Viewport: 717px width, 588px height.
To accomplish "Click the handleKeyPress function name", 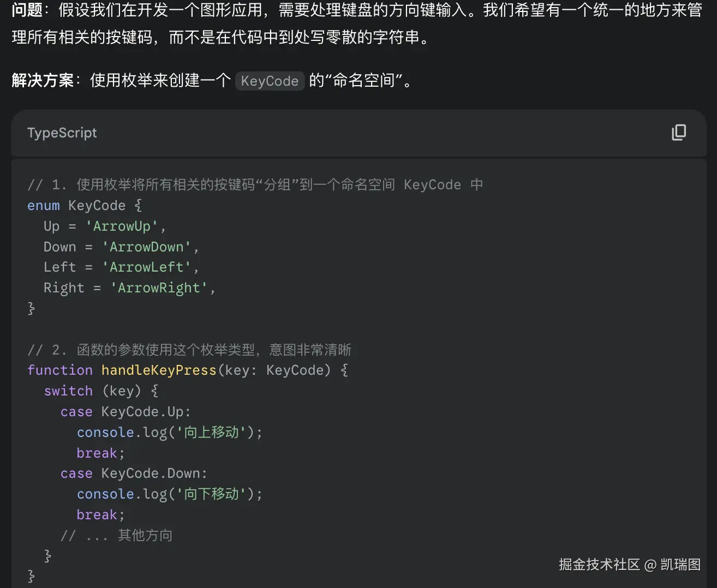I will click(159, 370).
